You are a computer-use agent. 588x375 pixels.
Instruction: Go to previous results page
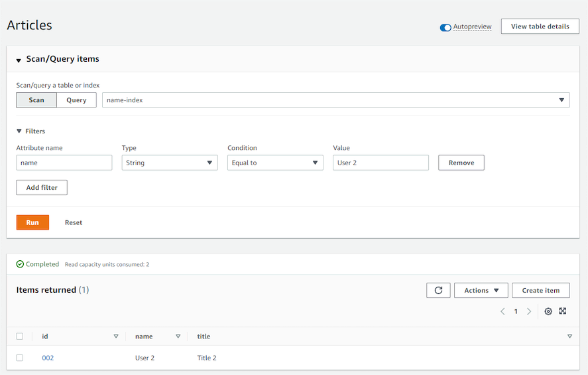(x=502, y=311)
